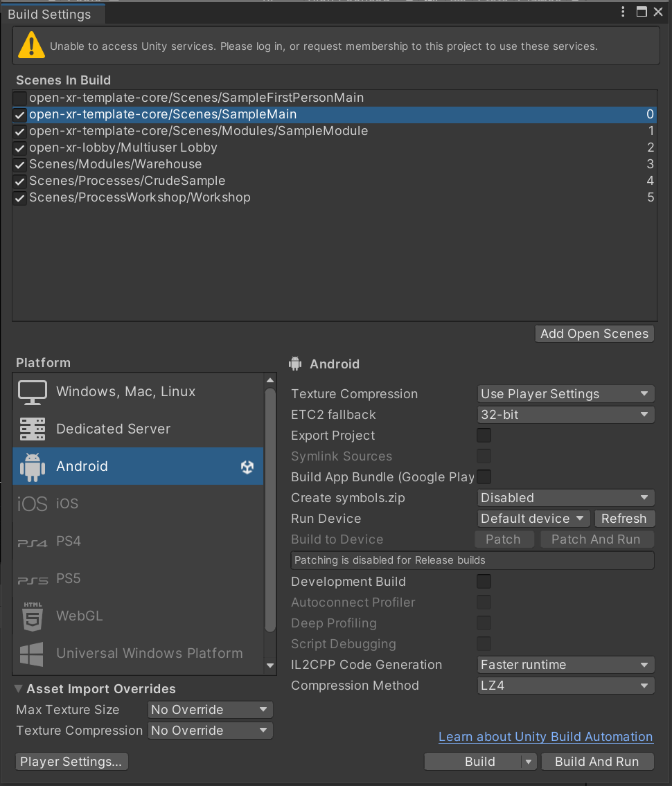The width and height of the screenshot is (672, 786).
Task: Uncheck the CrudeSample scene checkbox
Action: pos(20,181)
